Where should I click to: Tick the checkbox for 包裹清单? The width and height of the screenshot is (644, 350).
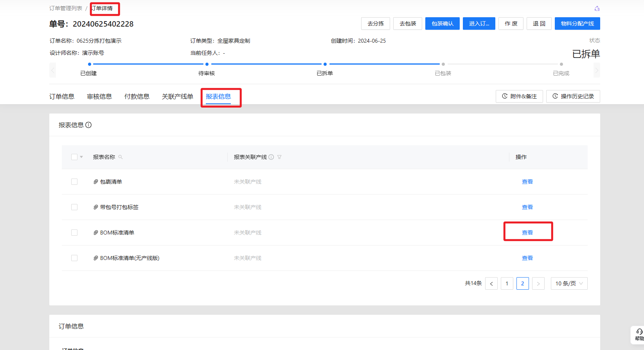(74, 182)
